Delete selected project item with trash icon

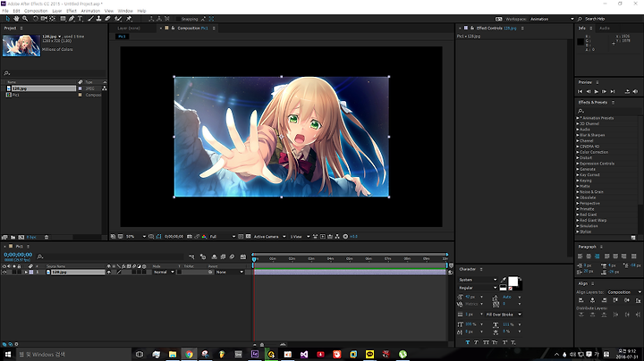tap(47, 237)
